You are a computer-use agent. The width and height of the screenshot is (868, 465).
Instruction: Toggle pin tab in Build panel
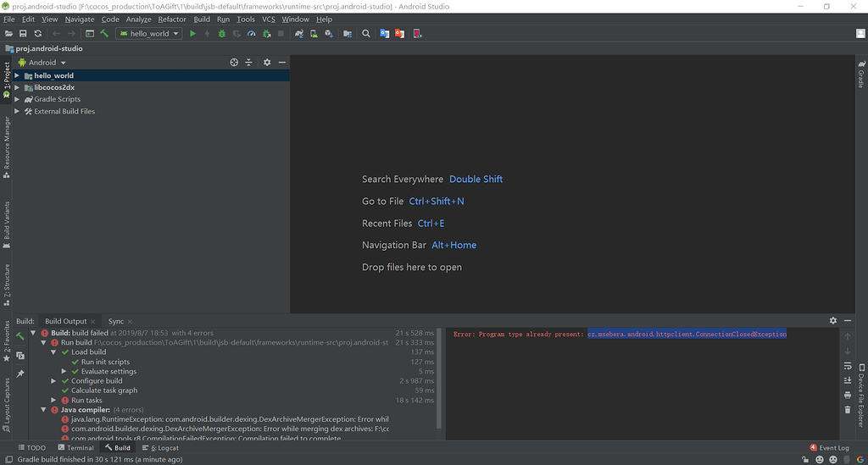coord(20,374)
